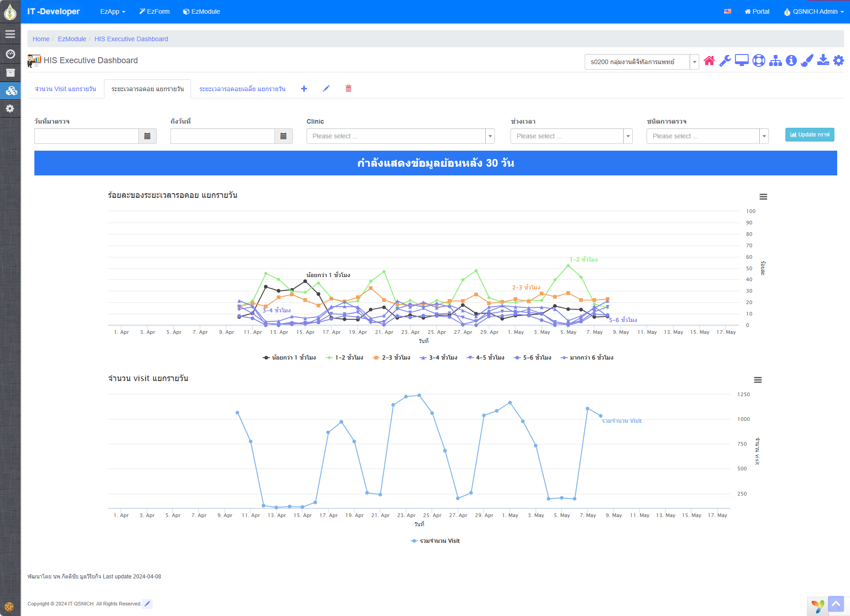
Task: Delete tab using red trash icon
Action: 348,89
